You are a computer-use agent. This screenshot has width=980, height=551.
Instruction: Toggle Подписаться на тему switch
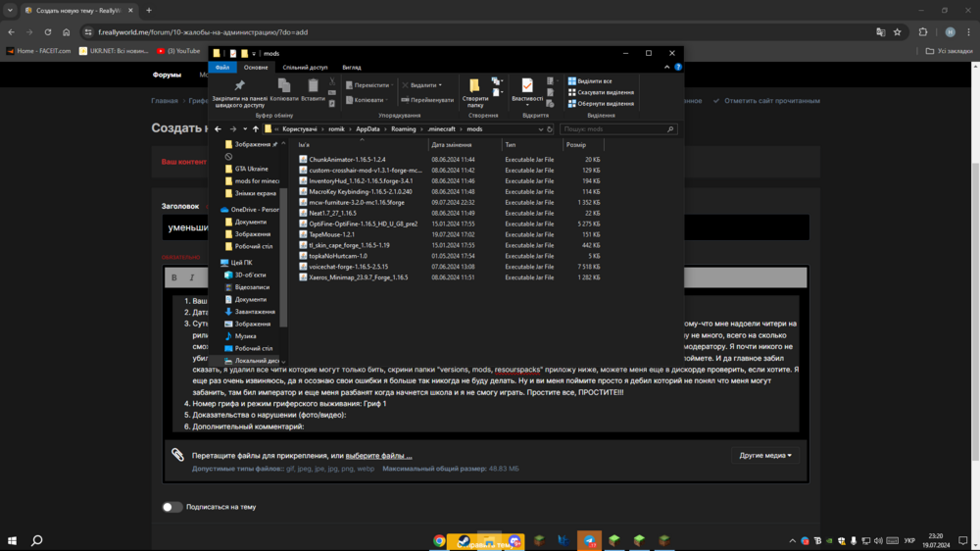tap(171, 507)
